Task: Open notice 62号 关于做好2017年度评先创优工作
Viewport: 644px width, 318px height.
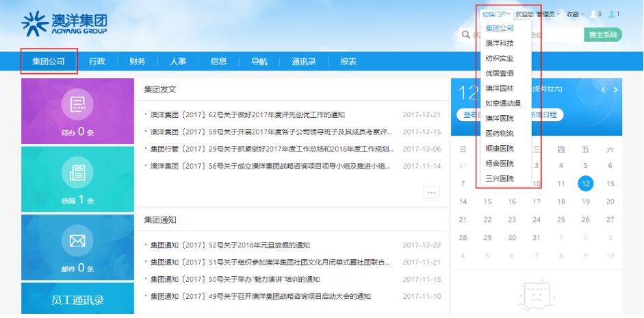Action: [x=248, y=114]
